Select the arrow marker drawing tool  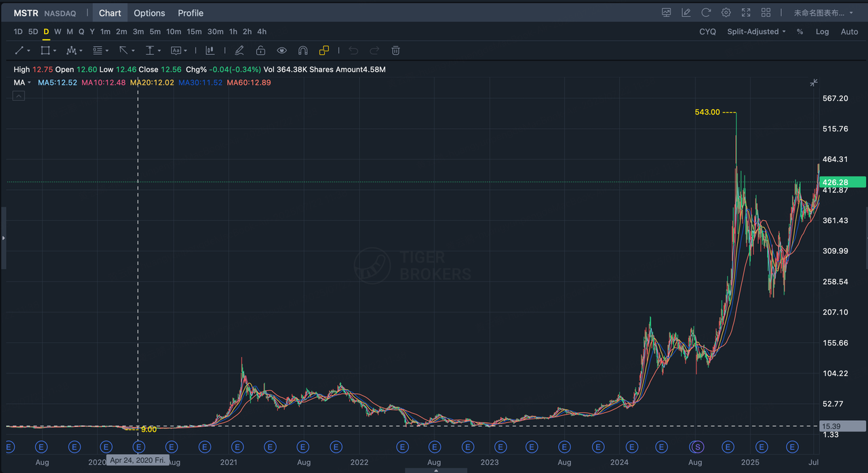click(123, 50)
